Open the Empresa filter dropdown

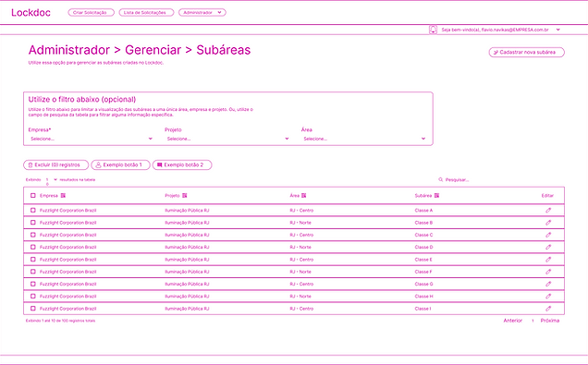[x=92, y=139]
